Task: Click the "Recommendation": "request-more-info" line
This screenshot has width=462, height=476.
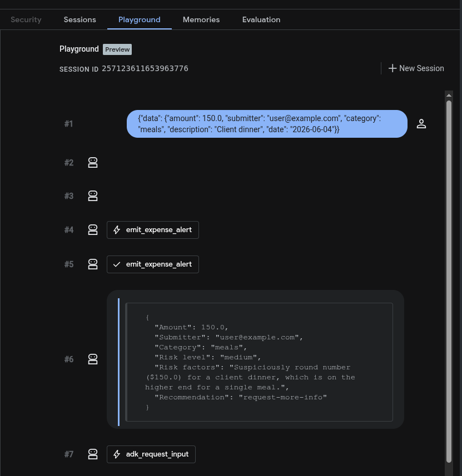Action: pos(241,397)
